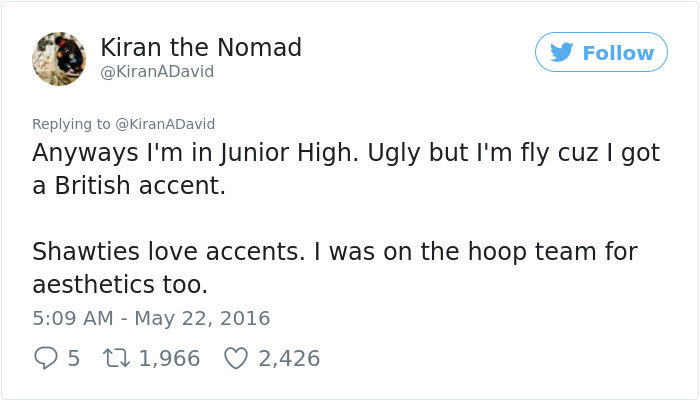Click the "a British accent." text line
Image resolution: width=700 pixels, height=401 pixels.
pos(129,186)
